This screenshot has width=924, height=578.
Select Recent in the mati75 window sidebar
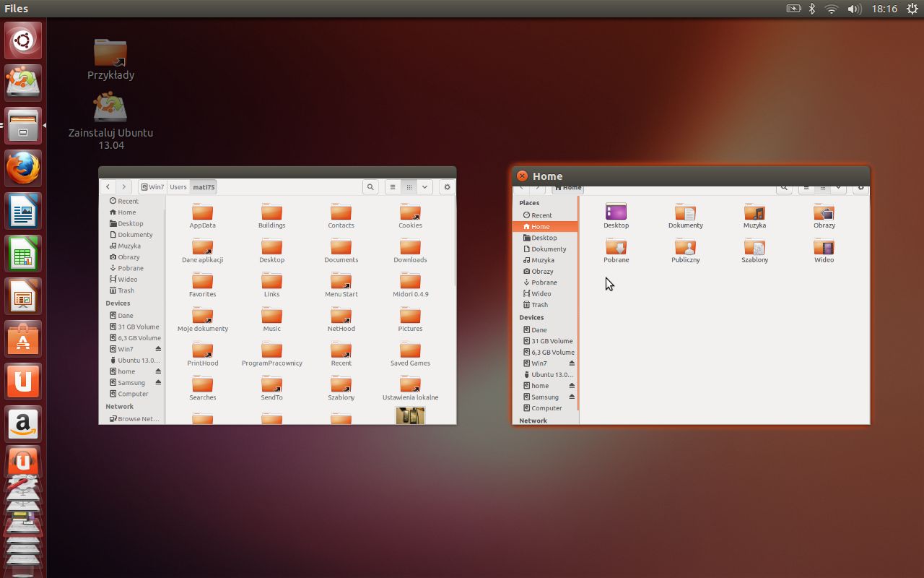(x=123, y=201)
